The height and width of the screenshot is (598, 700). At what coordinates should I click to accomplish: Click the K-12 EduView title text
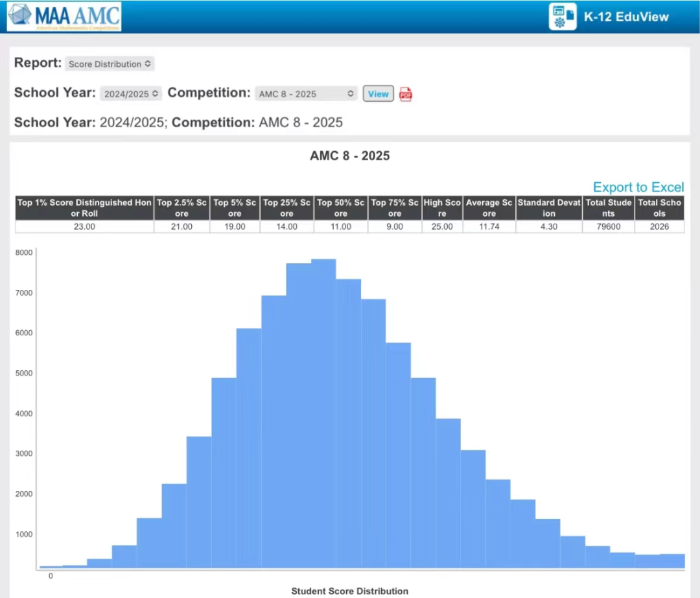625,17
